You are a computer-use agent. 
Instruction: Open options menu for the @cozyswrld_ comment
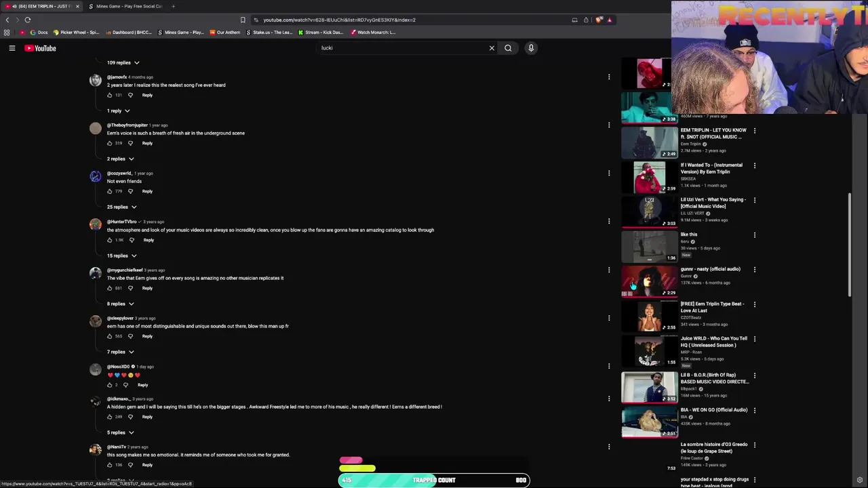[609, 174]
